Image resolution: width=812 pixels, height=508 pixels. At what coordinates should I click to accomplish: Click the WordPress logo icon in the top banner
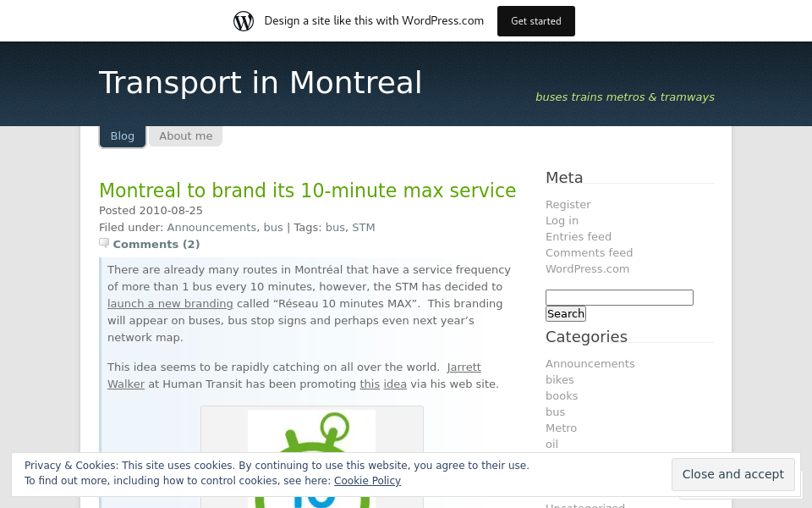click(x=244, y=20)
